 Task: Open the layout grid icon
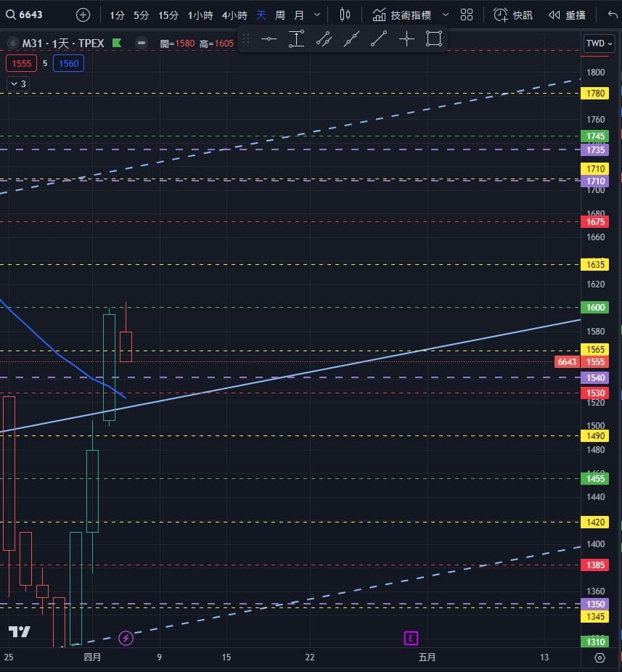467,15
